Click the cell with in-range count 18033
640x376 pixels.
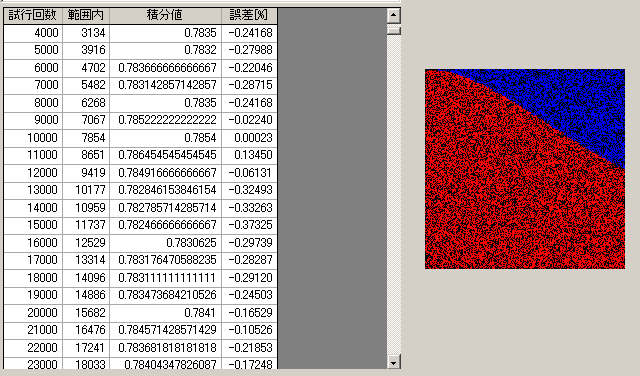86,363
